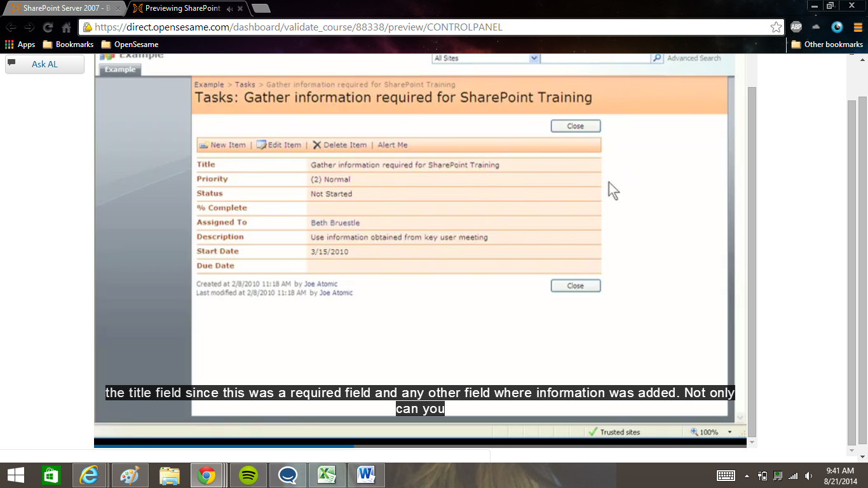Click New Item in the toolbar
This screenshot has width=868, height=488.
click(x=222, y=145)
